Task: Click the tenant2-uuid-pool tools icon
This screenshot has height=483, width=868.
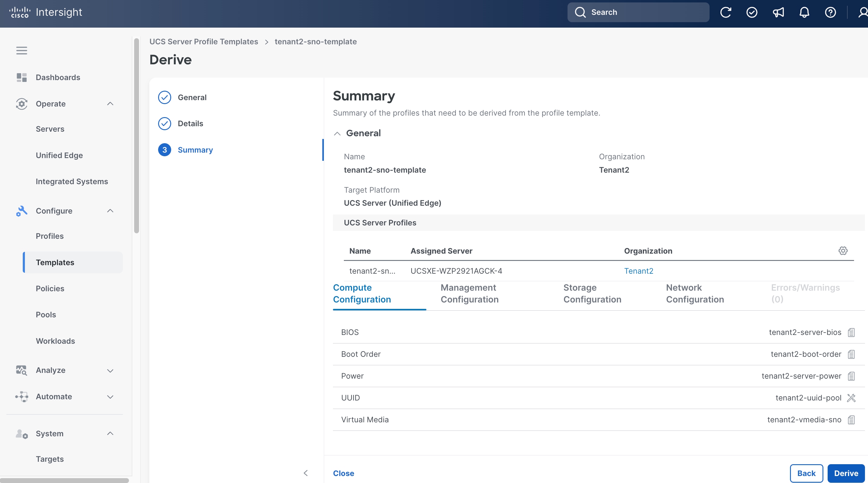Action: (x=852, y=398)
